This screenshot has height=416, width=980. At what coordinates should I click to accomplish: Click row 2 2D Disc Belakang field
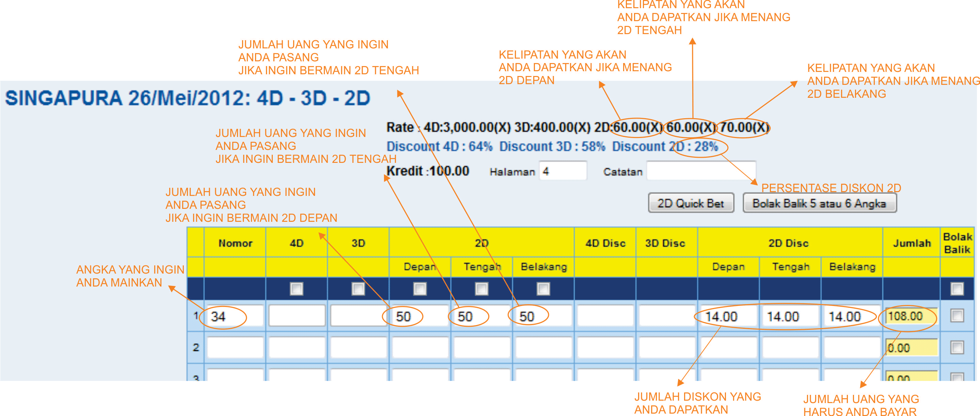pyautogui.click(x=852, y=348)
